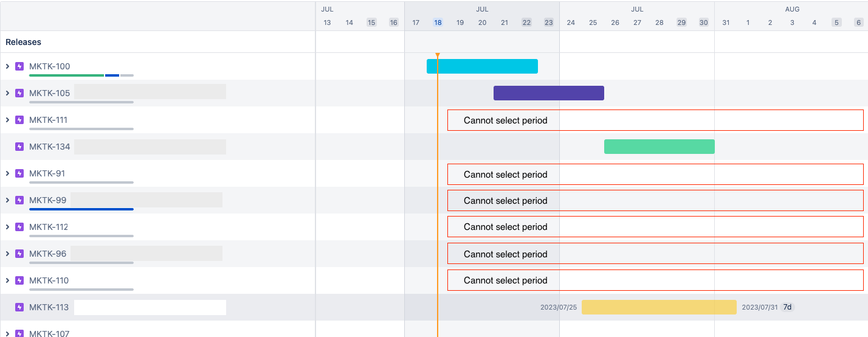Click the epic icon beside MKTK-107
Viewport: 868px width, 337px height.
pos(19,333)
